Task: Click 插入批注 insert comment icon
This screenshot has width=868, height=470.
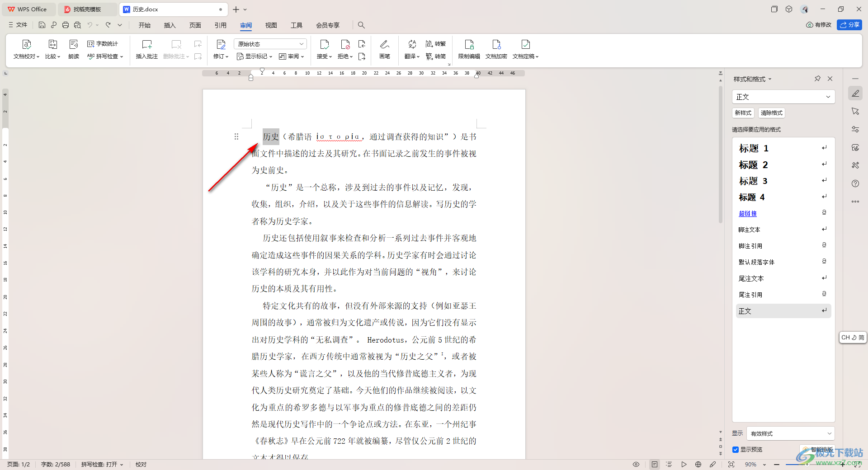Action: click(147, 44)
